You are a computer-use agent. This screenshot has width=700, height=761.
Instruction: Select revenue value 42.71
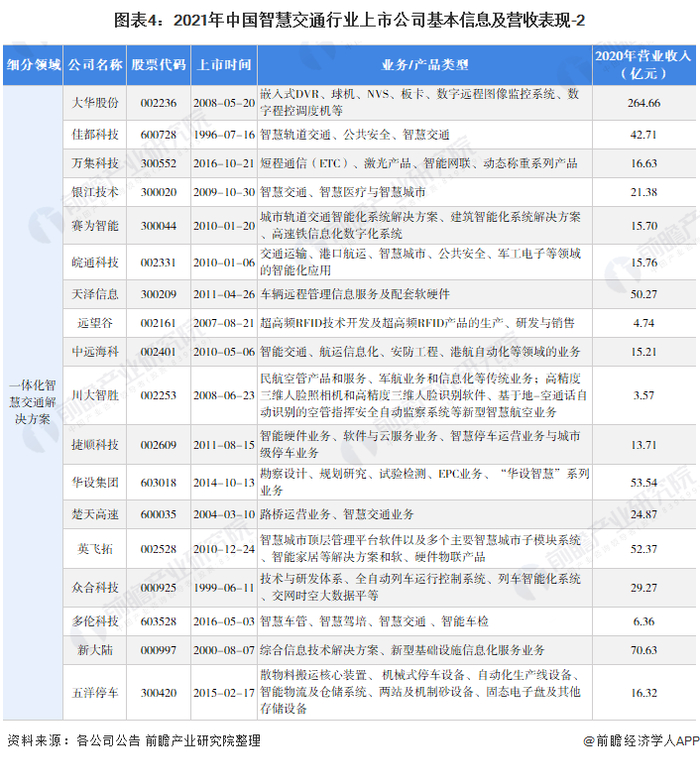click(x=644, y=134)
